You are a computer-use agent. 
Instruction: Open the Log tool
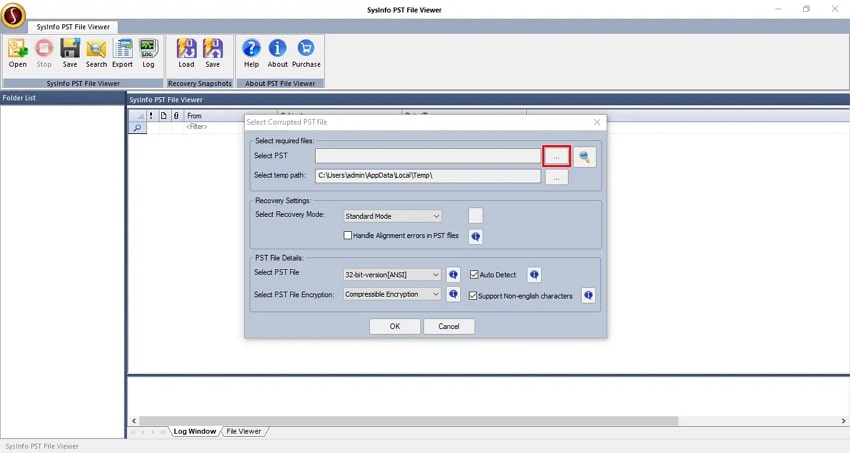tap(149, 53)
